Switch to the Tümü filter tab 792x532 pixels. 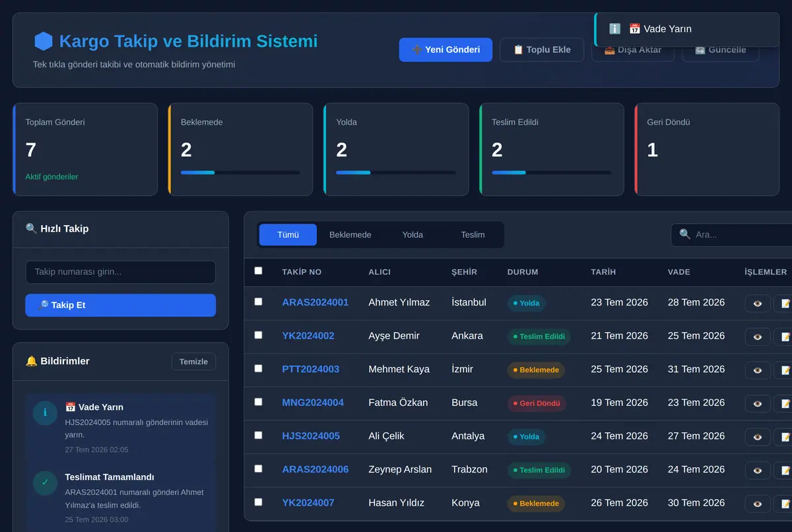coord(288,235)
